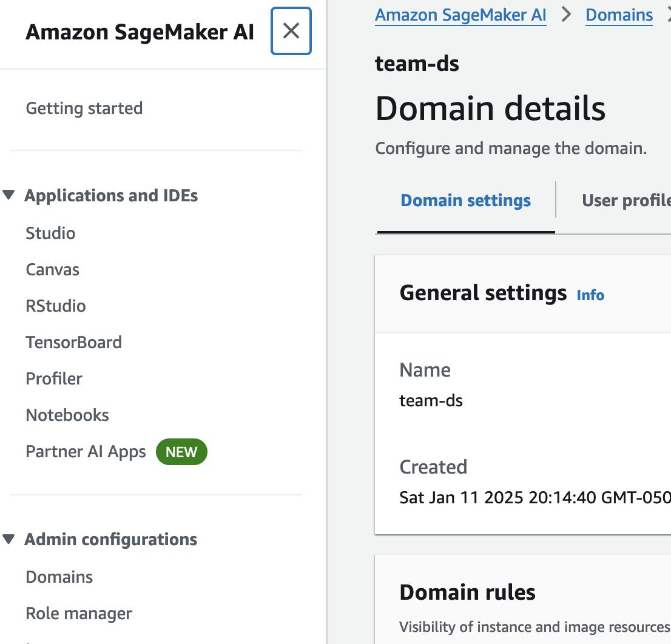Screen dimensions: 671x644
Task: Go to Domains under Admin configurations
Action: pos(59,577)
